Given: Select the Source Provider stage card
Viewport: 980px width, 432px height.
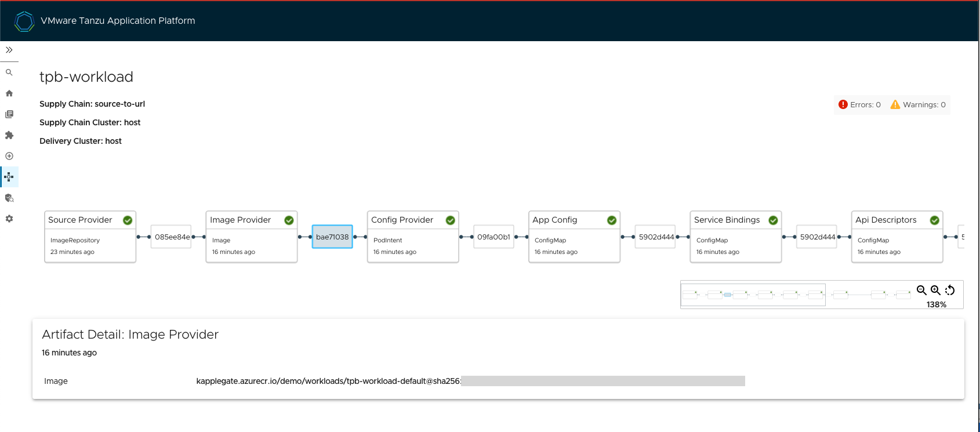Looking at the screenshot, I should 90,237.
